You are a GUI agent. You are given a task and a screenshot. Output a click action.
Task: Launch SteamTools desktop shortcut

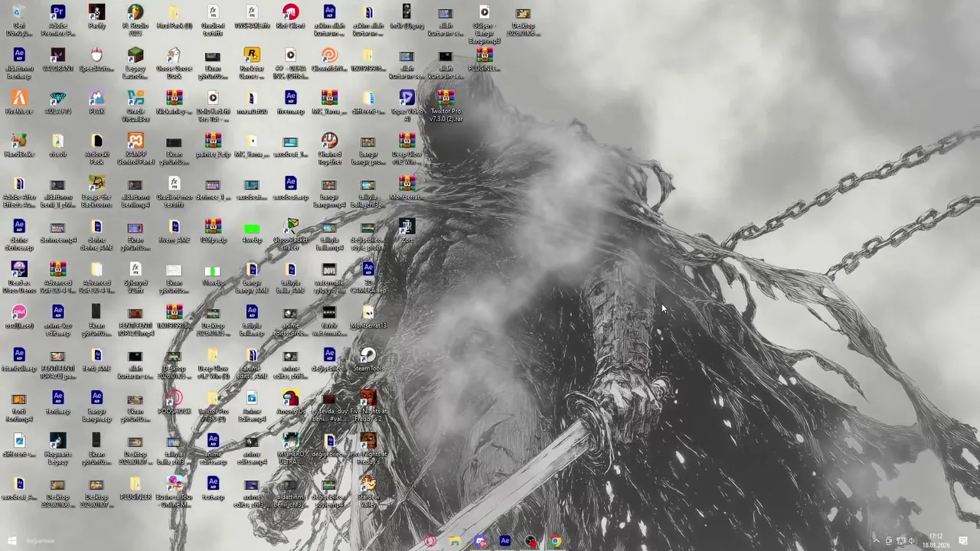[x=368, y=360]
